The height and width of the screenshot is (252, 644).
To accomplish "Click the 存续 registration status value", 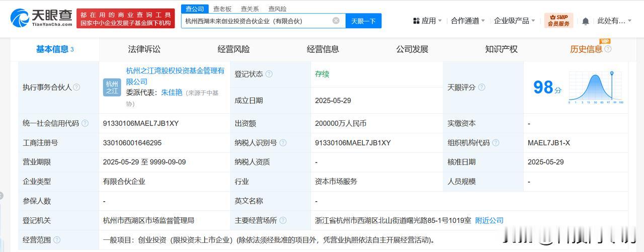I will point(322,74).
